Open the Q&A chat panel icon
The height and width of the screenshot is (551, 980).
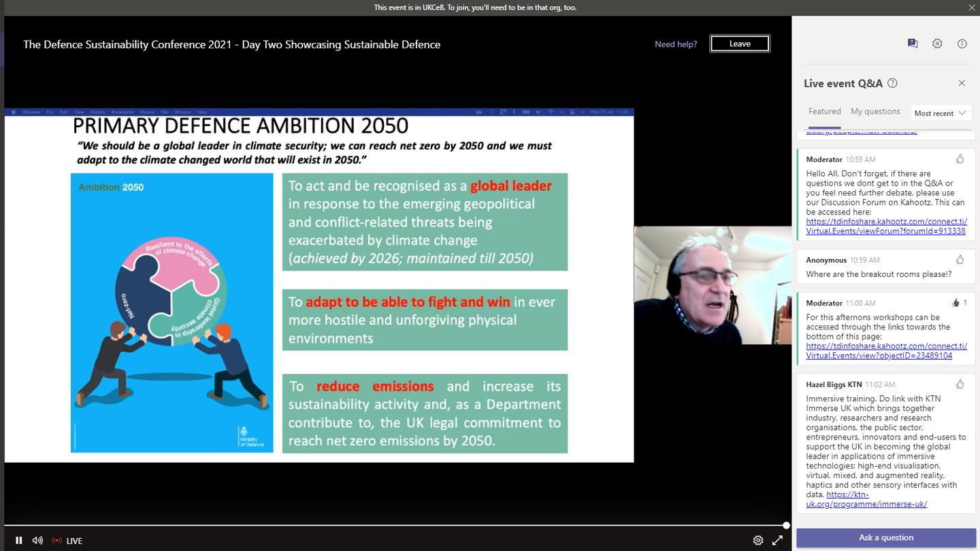[913, 44]
